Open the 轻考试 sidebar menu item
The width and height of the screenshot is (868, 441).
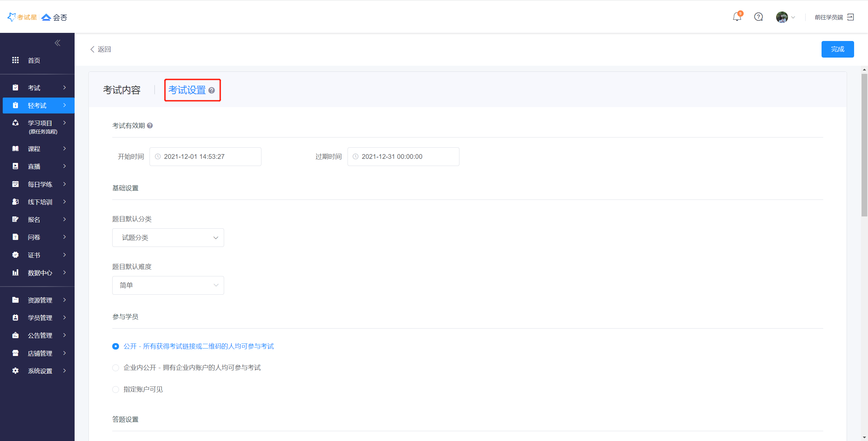coord(37,106)
